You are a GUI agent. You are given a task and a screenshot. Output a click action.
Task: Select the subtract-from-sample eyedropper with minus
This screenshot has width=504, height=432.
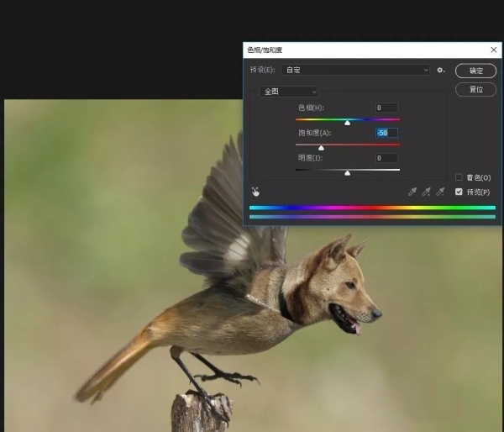click(440, 192)
